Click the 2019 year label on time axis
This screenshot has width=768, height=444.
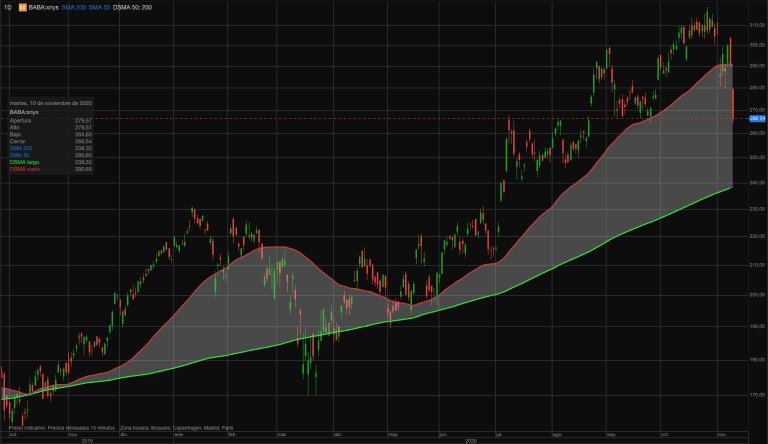[x=86, y=440]
